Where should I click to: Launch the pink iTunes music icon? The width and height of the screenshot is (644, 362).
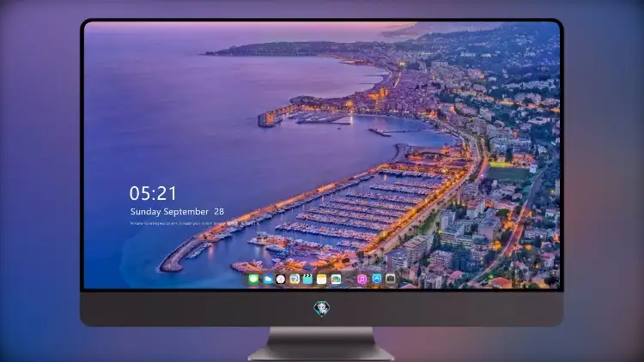[361, 279]
